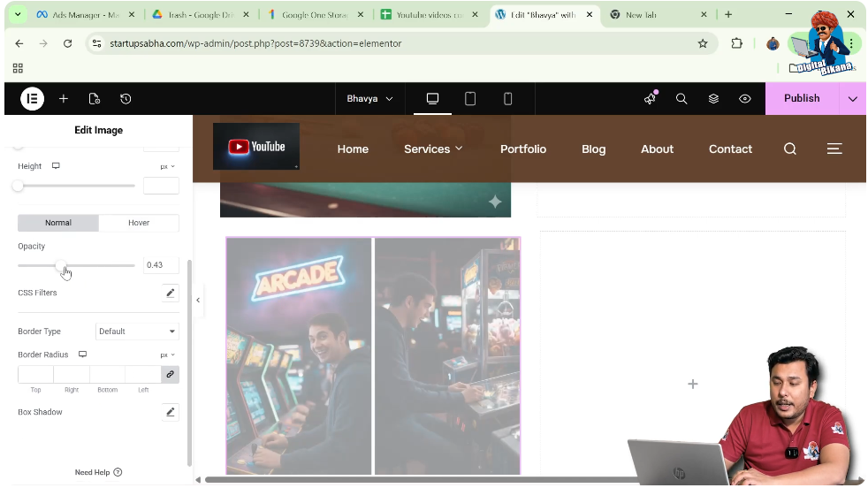Click the Need Help link

(98, 472)
